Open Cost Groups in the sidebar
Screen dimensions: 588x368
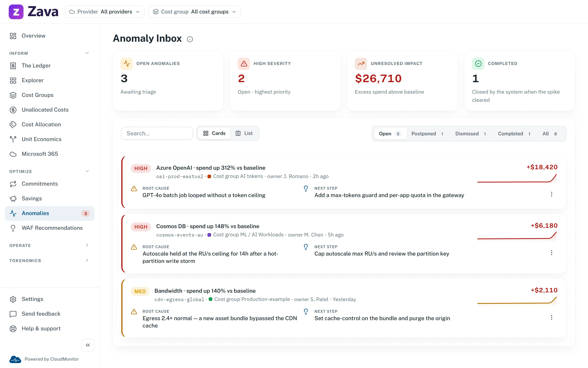coord(50,95)
